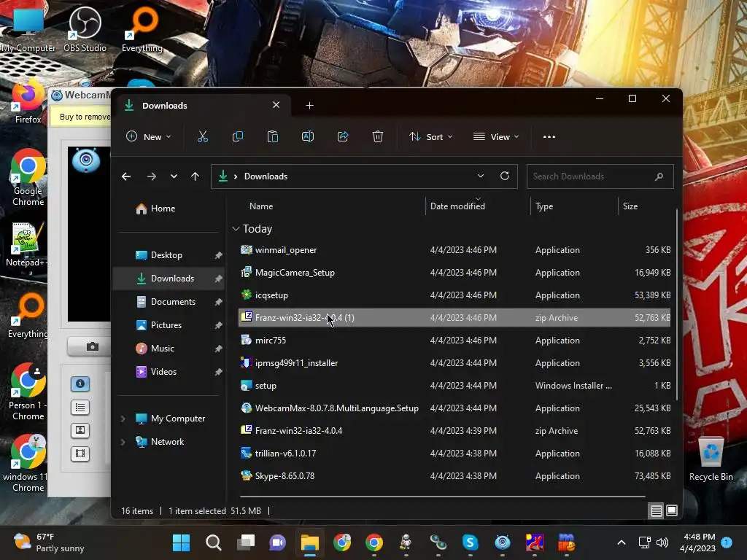
Task: Expand My Computer in navigation pane
Action: [123, 419]
